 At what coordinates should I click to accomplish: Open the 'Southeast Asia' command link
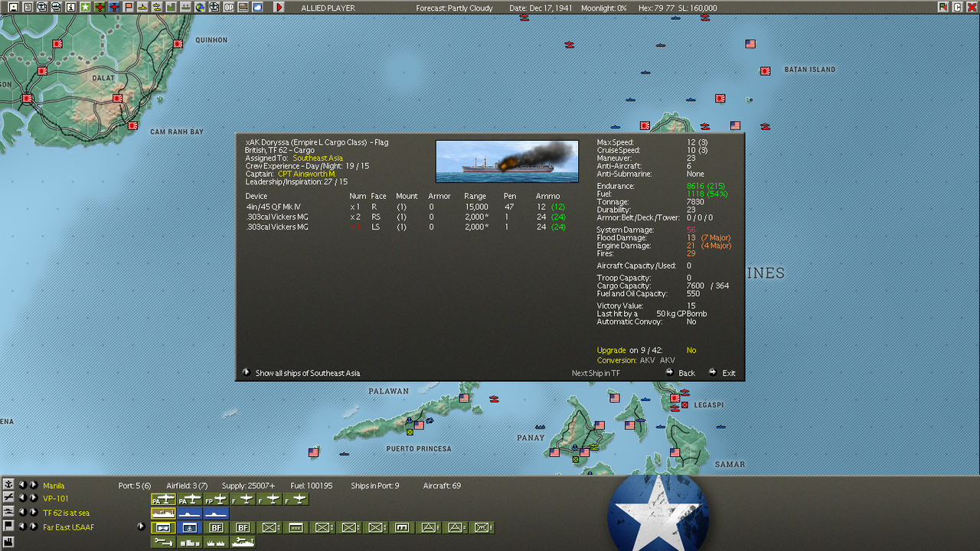(x=318, y=158)
